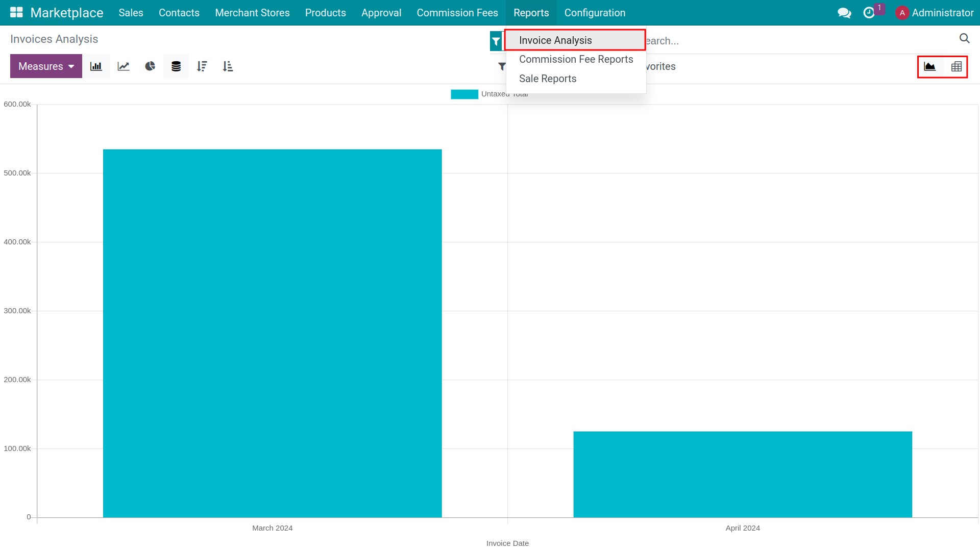
Task: Switch chart to pie chart mode
Action: tap(150, 66)
